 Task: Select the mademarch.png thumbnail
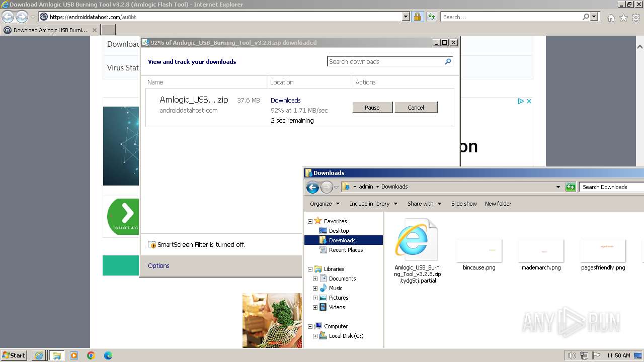click(541, 250)
